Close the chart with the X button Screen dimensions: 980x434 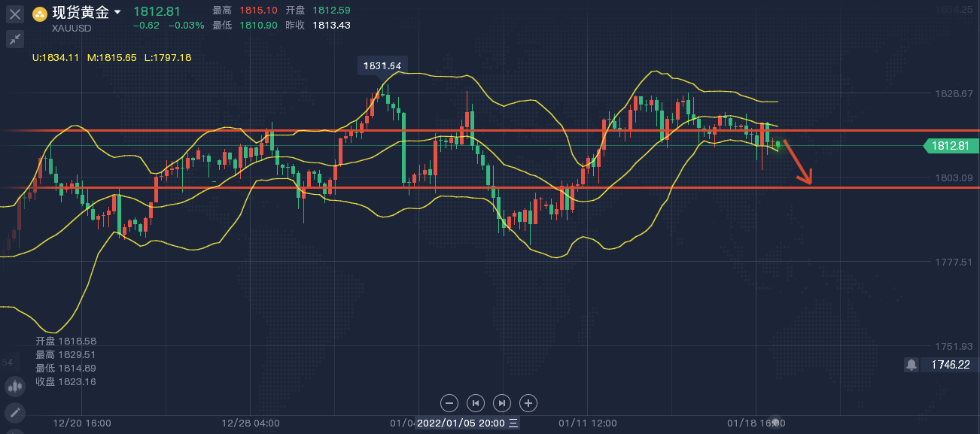click(15, 14)
